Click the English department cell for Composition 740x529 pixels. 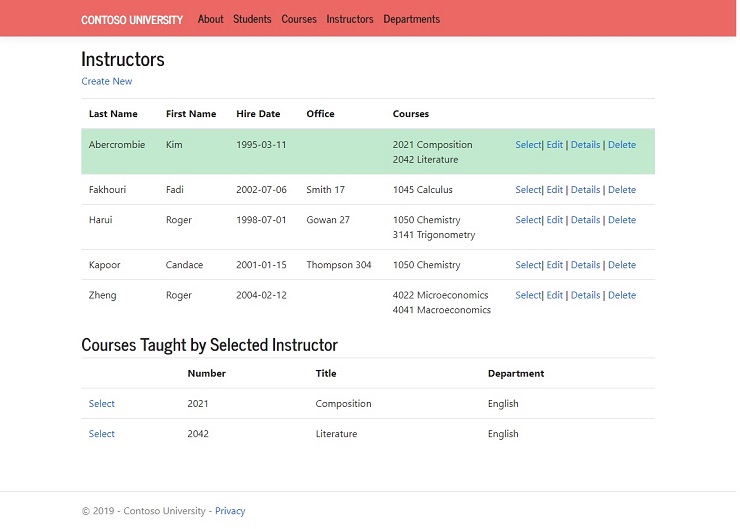503,403
